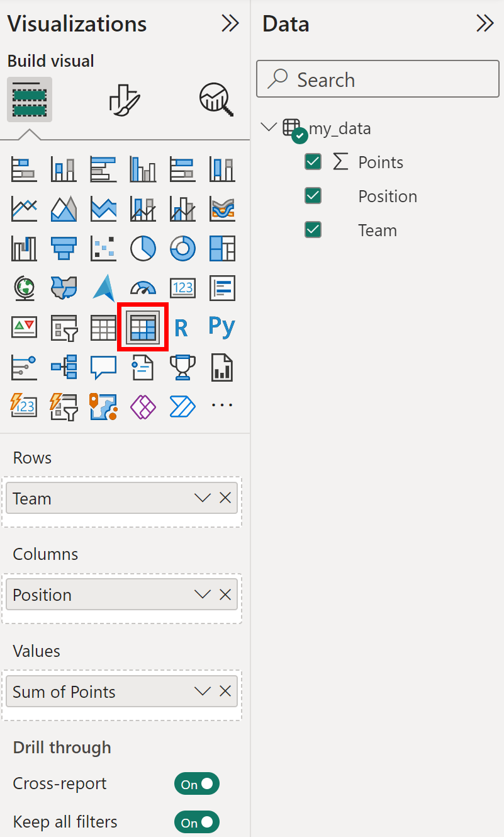The image size is (504, 837).
Task: Uncheck the Position field checkbox
Action: pos(313,196)
